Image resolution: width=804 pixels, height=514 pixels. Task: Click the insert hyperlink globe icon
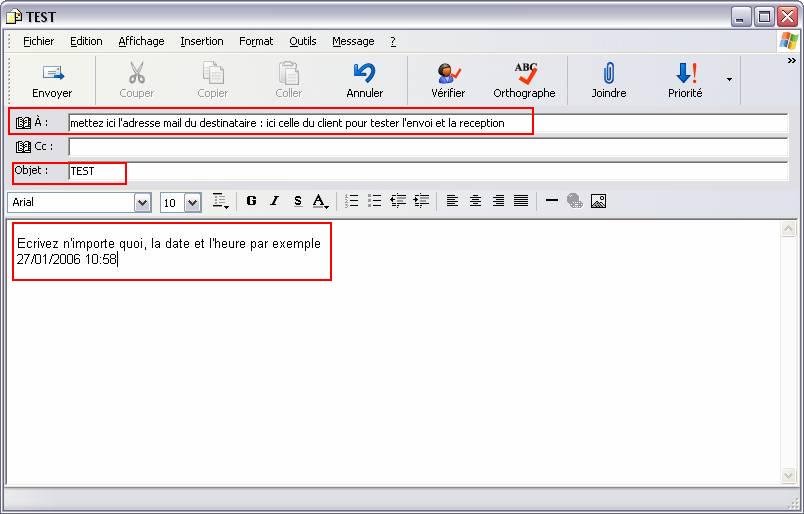click(575, 201)
